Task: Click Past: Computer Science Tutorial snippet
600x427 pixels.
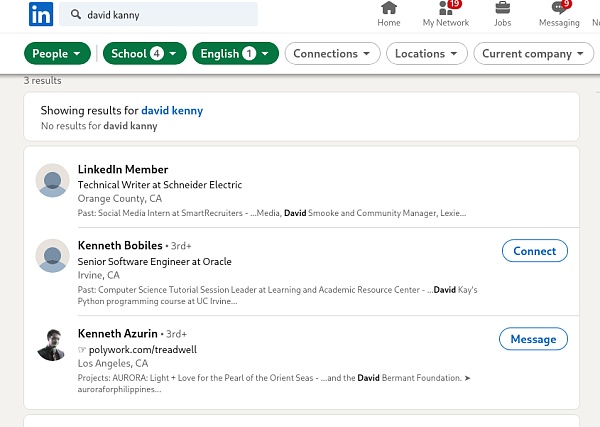Action: [277, 295]
